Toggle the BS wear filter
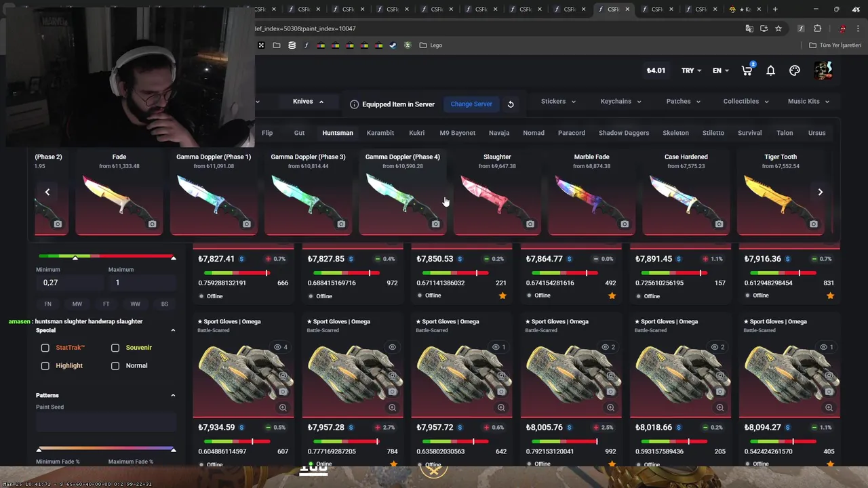Screen dimensions: 868x488 [165, 304]
